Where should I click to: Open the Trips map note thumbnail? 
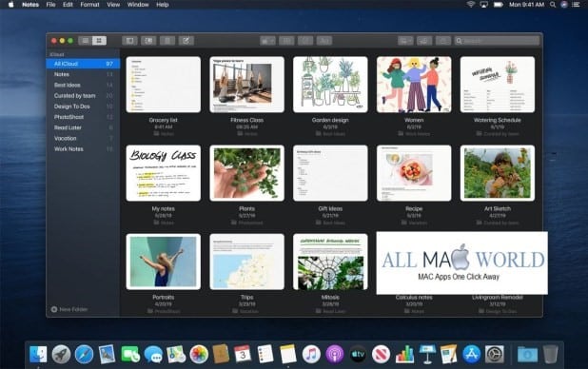[x=246, y=262]
